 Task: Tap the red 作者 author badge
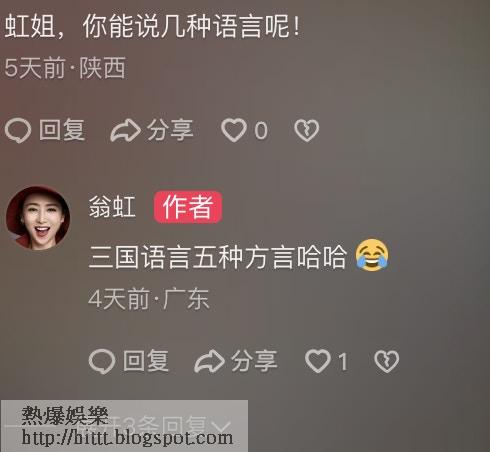pyautogui.click(x=188, y=207)
